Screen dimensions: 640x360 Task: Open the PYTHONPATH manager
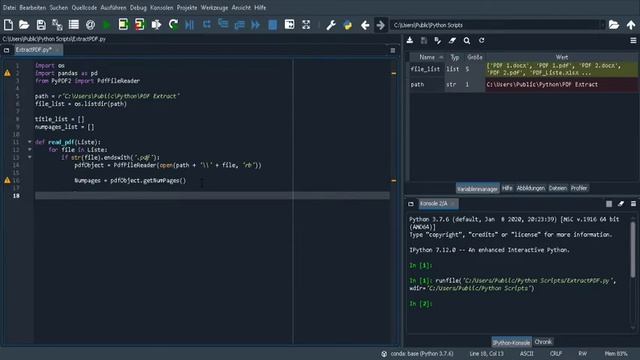coord(348,25)
